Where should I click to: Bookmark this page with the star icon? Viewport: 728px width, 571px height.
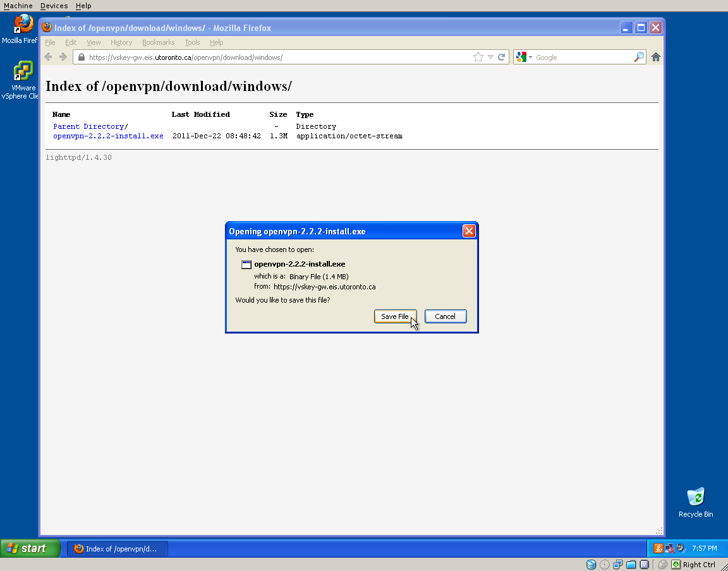pos(478,57)
